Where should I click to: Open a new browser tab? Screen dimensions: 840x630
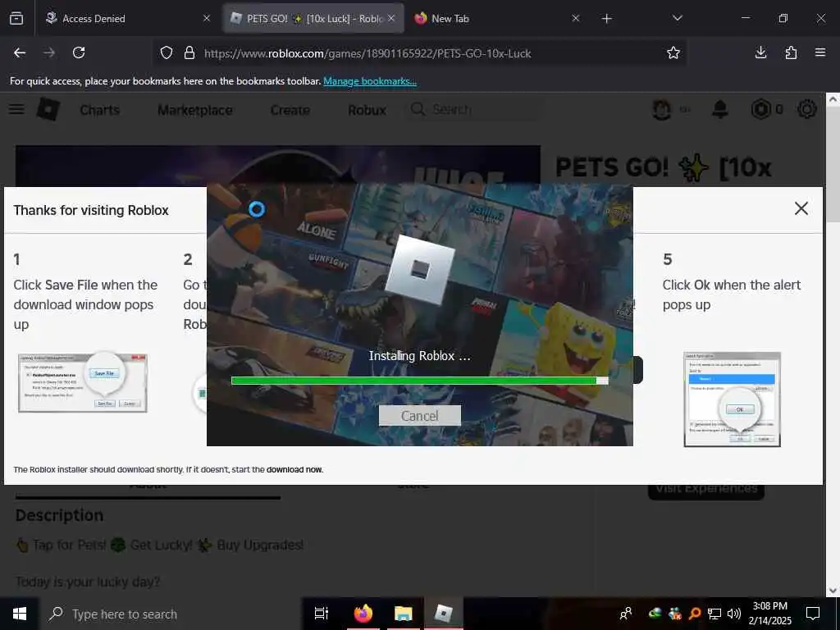[x=606, y=19]
